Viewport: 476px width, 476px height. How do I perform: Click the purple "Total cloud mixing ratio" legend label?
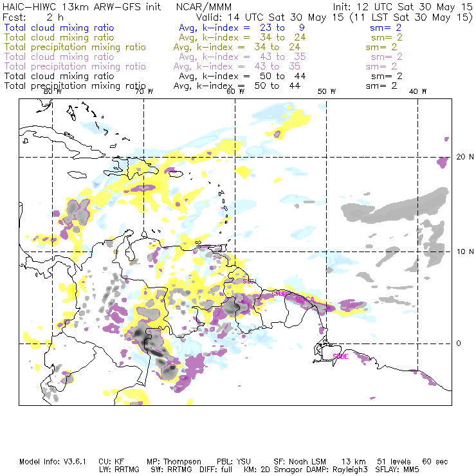[x=59, y=57]
